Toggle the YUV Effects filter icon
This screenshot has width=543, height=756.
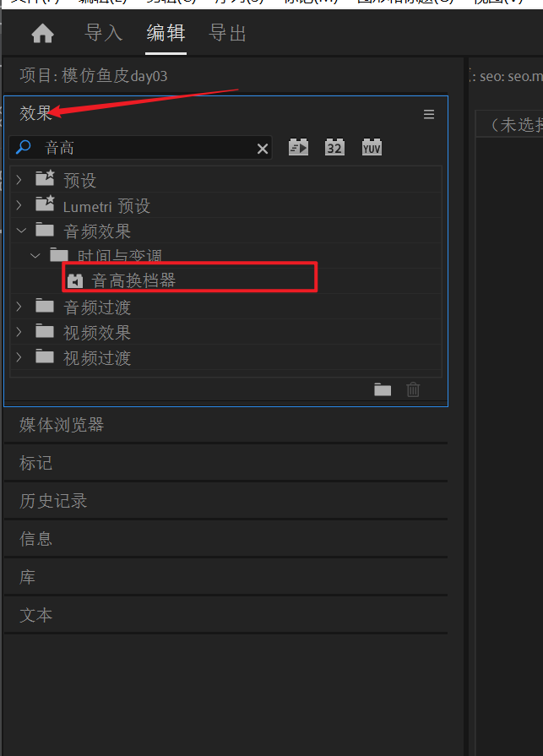pos(372,147)
